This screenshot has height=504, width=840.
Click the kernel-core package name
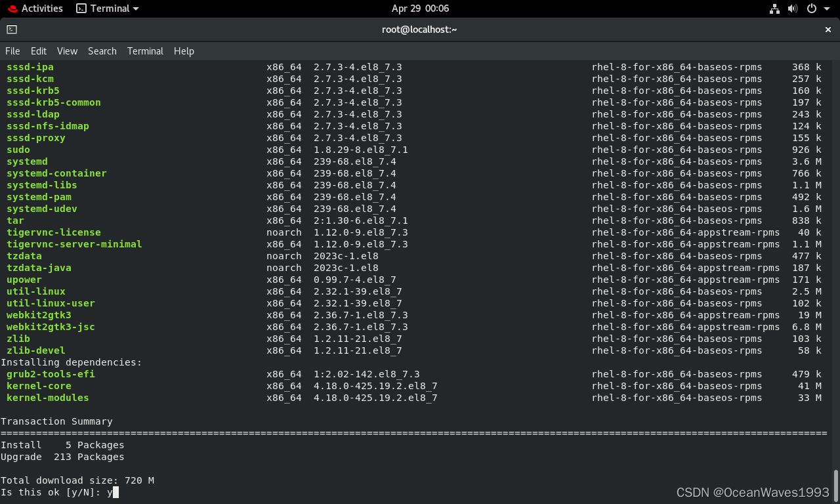[39, 386]
